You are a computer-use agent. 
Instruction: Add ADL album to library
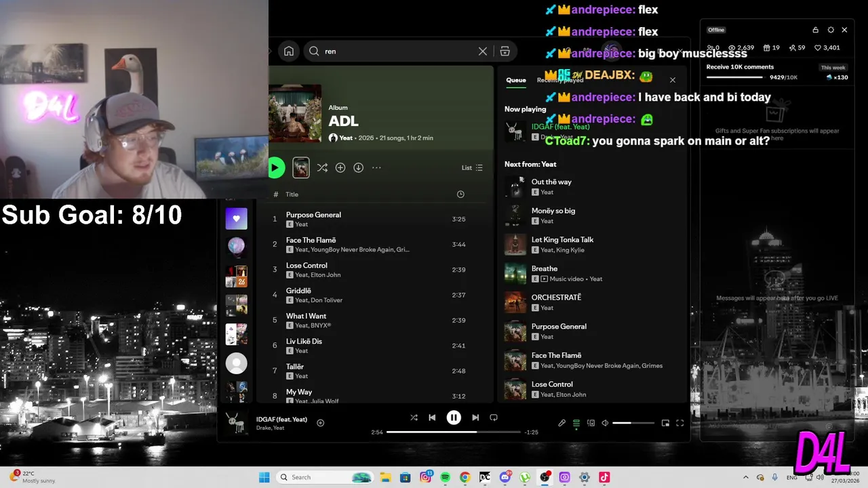[x=340, y=167]
